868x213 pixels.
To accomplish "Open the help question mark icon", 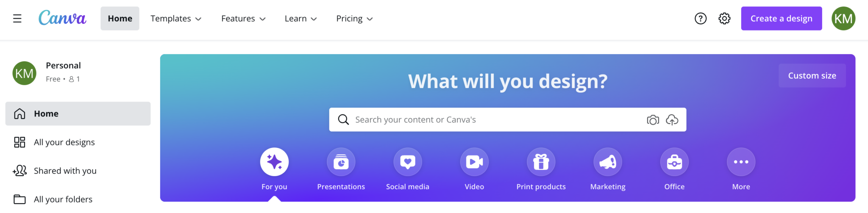I will [x=701, y=19].
